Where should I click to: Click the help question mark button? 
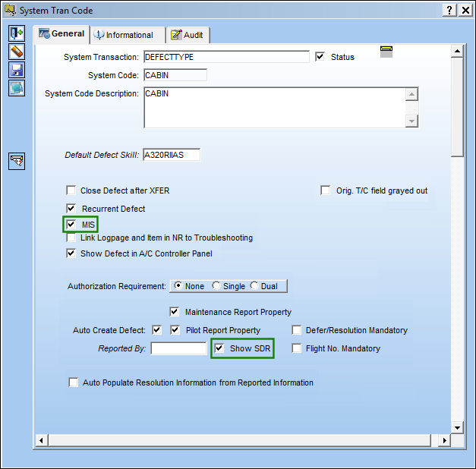[449, 11]
